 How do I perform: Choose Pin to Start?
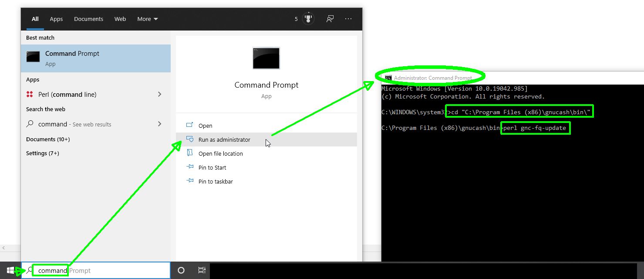(266, 167)
